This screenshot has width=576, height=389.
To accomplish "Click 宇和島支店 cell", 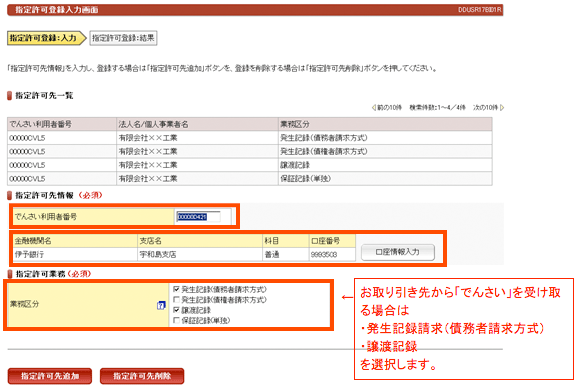I will [200, 254].
